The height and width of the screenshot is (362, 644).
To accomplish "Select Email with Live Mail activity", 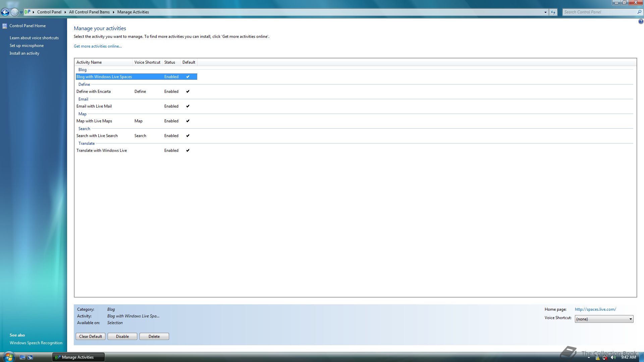I will (94, 106).
